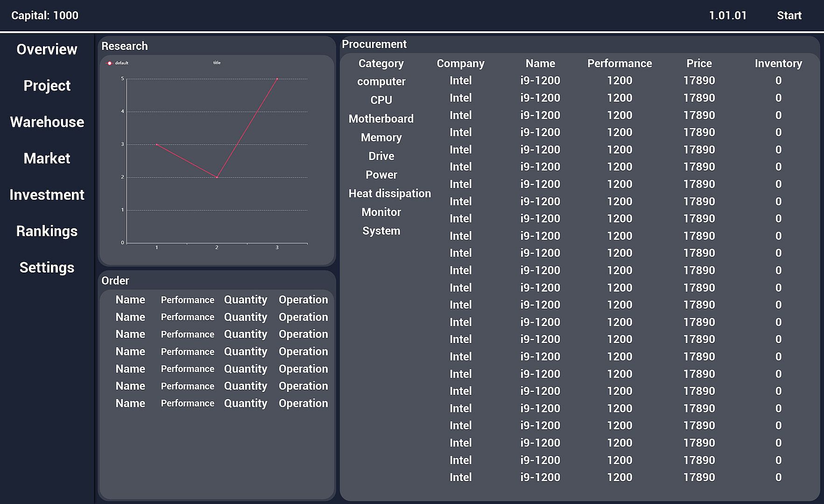Screen dimensions: 824x504
Task: Open the Monitor category
Action: coord(381,212)
